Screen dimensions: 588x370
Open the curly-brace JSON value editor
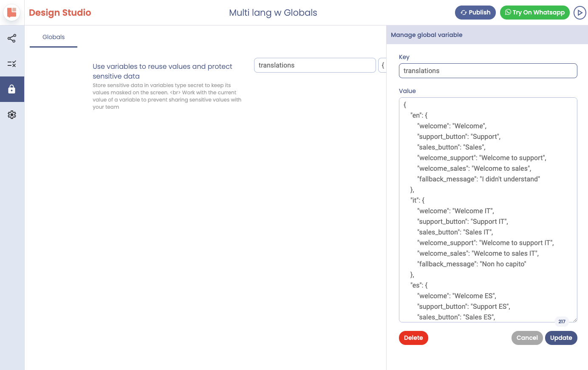pos(383,65)
